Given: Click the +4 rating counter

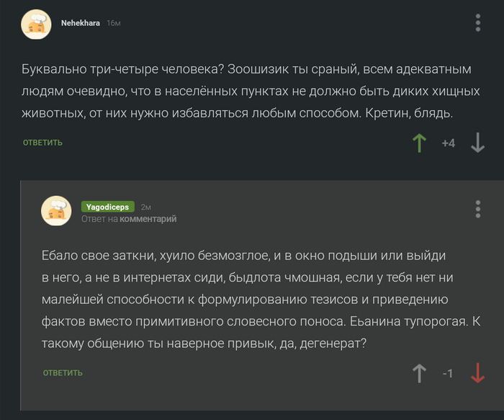Looking at the screenshot, I should point(448,143).
